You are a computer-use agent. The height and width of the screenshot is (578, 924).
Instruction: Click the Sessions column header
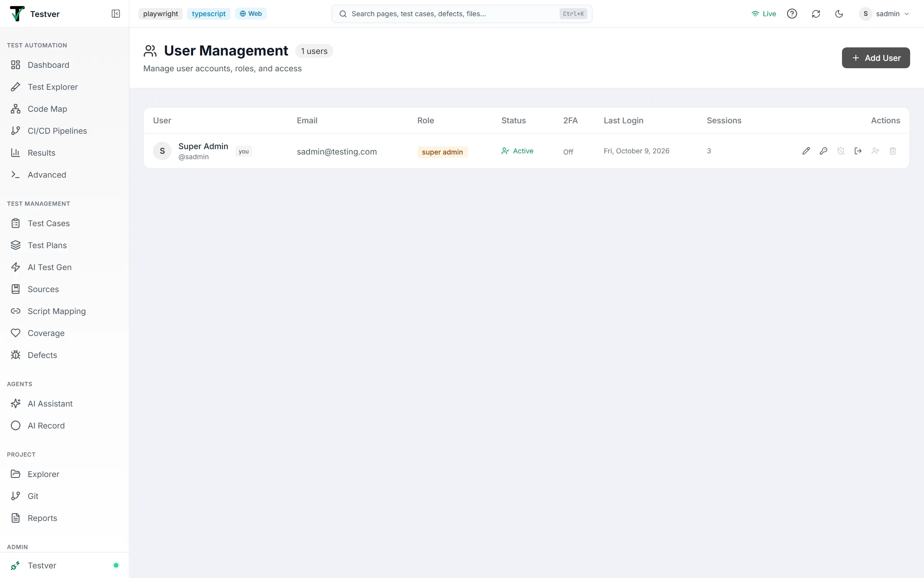(x=724, y=121)
